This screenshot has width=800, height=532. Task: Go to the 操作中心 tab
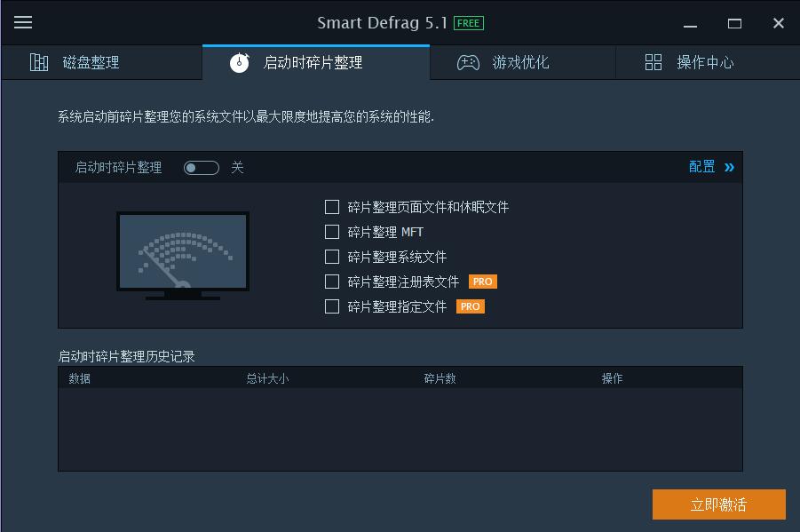point(708,62)
